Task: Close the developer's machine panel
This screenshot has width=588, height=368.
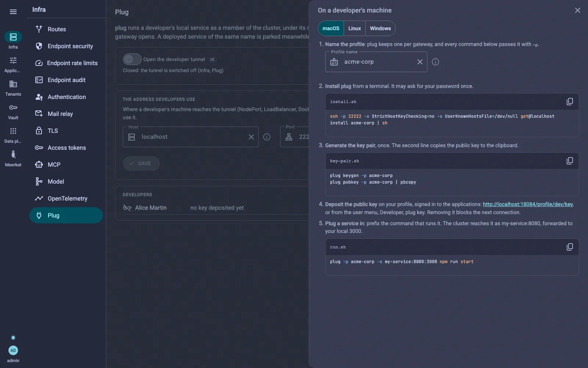Action: [x=578, y=10]
